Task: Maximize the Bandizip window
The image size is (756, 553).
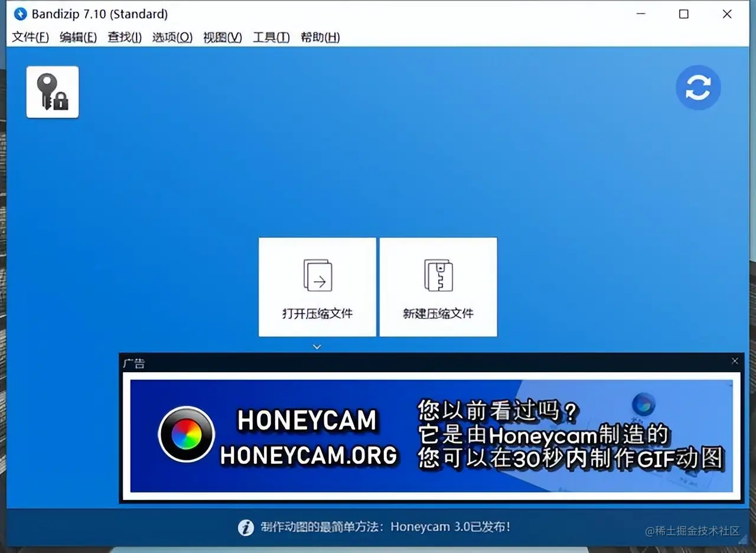Action: click(x=684, y=14)
